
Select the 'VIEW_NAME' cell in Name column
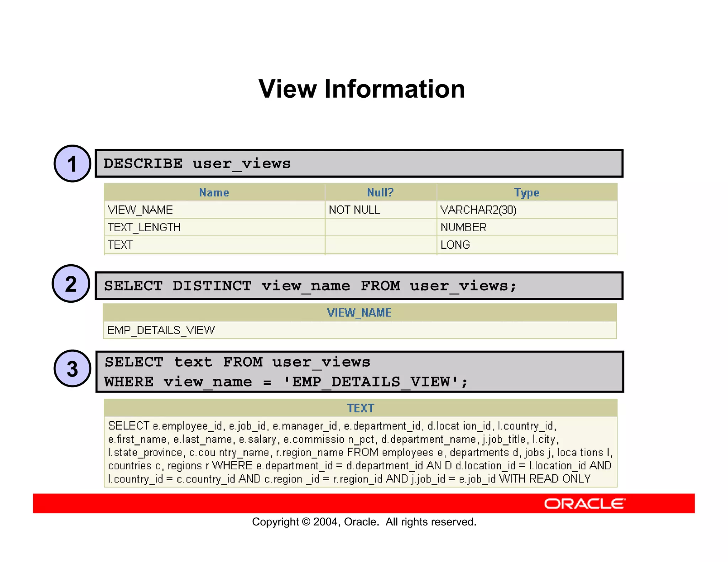[x=214, y=210]
